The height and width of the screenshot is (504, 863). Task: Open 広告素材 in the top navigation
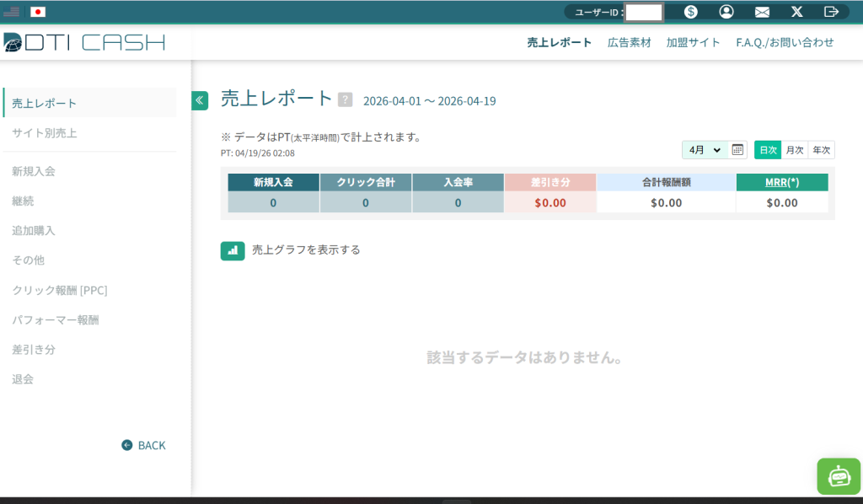[x=629, y=42]
